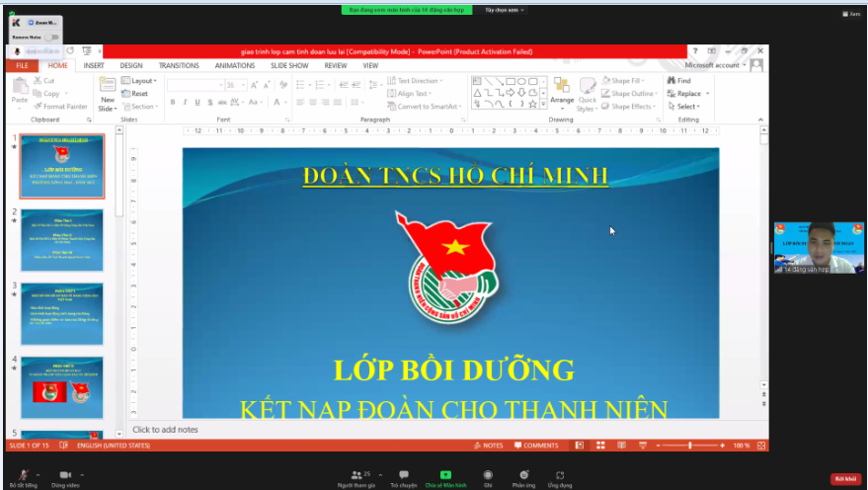Decrease font size with smaller A icon
Image resolution: width=868 pixels, height=490 pixels.
click(267, 85)
